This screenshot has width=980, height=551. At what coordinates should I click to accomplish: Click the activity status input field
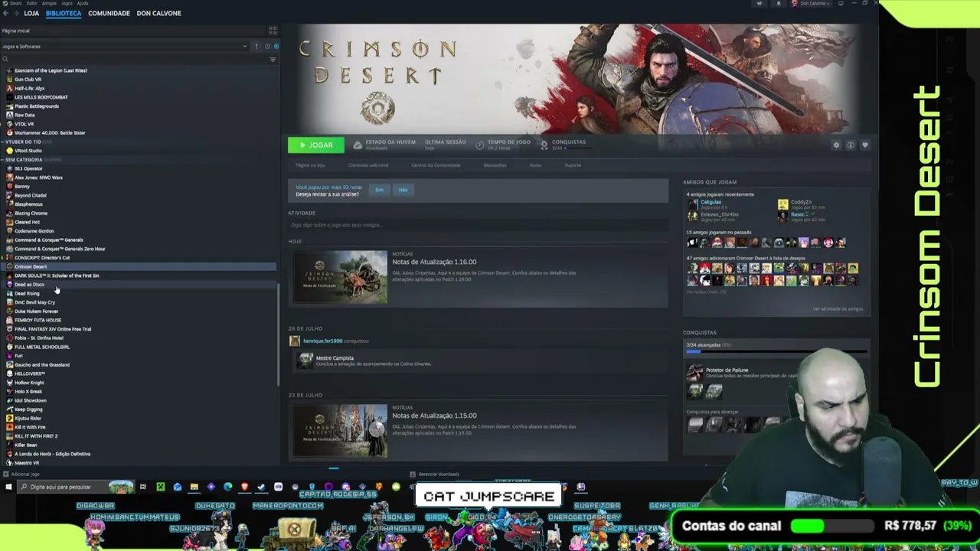click(x=478, y=225)
